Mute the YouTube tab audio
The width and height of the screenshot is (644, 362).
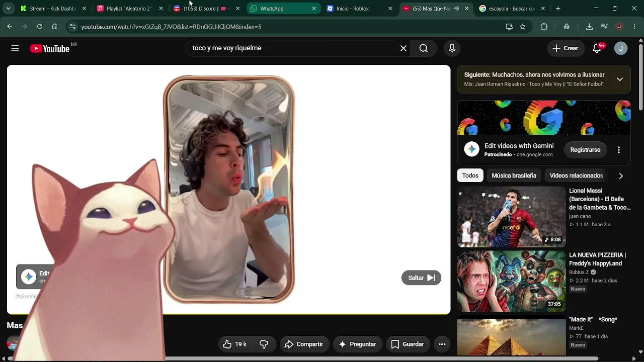pyautogui.click(x=456, y=9)
